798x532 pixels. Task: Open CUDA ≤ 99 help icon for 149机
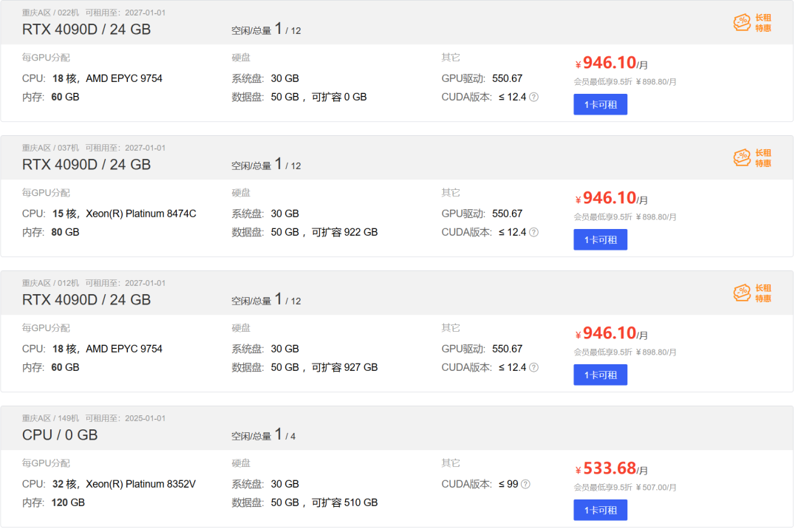(525, 484)
